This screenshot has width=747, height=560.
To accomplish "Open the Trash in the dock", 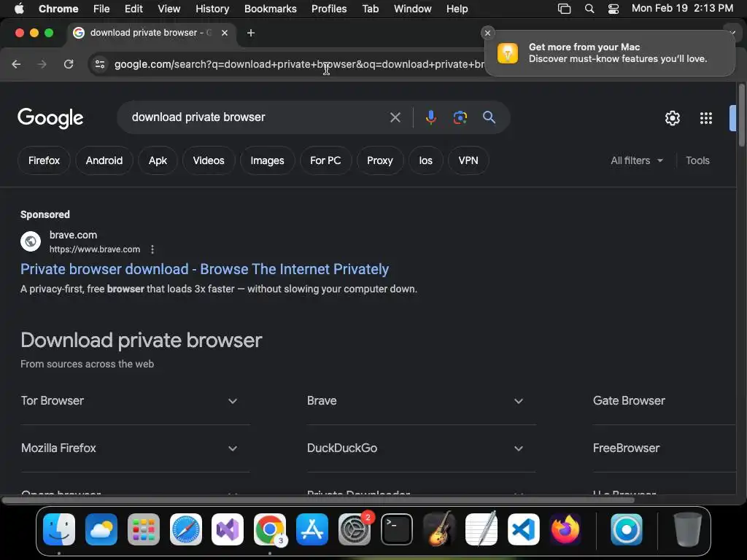I will pos(687,529).
